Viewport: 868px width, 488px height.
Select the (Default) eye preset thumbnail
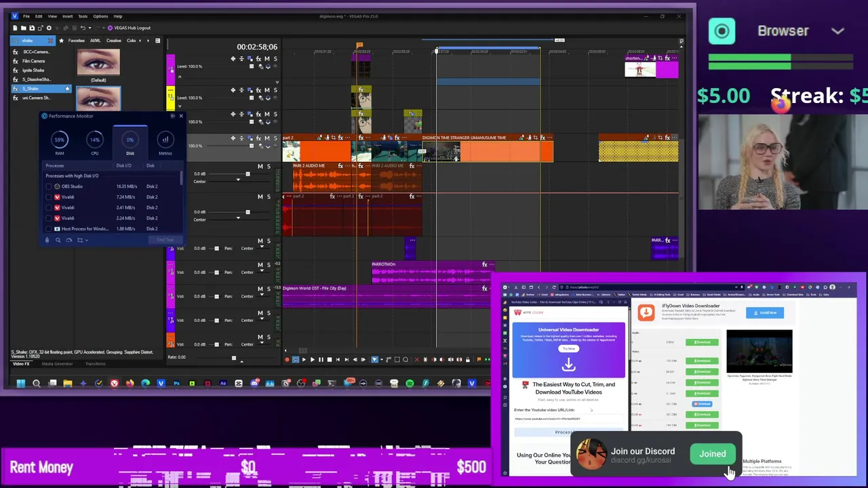(98, 62)
